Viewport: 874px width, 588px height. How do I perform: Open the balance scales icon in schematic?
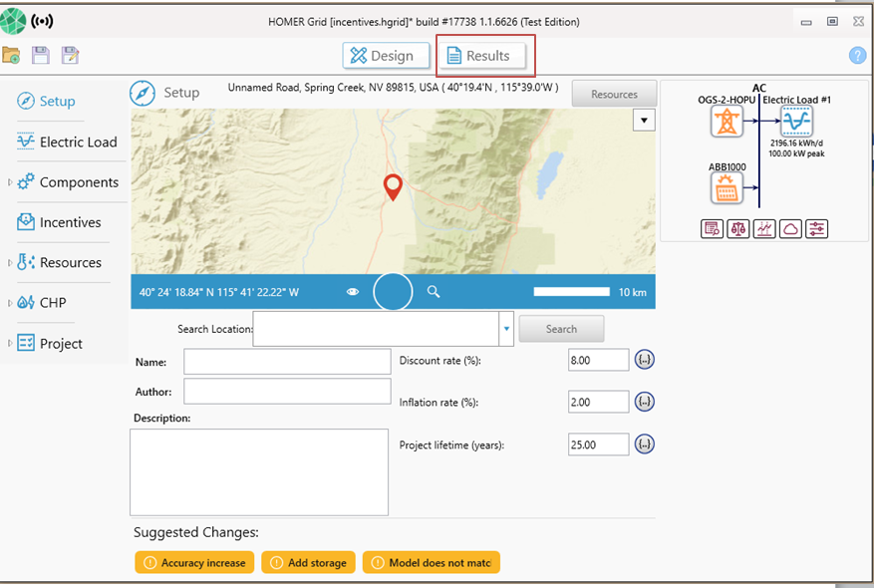point(738,229)
